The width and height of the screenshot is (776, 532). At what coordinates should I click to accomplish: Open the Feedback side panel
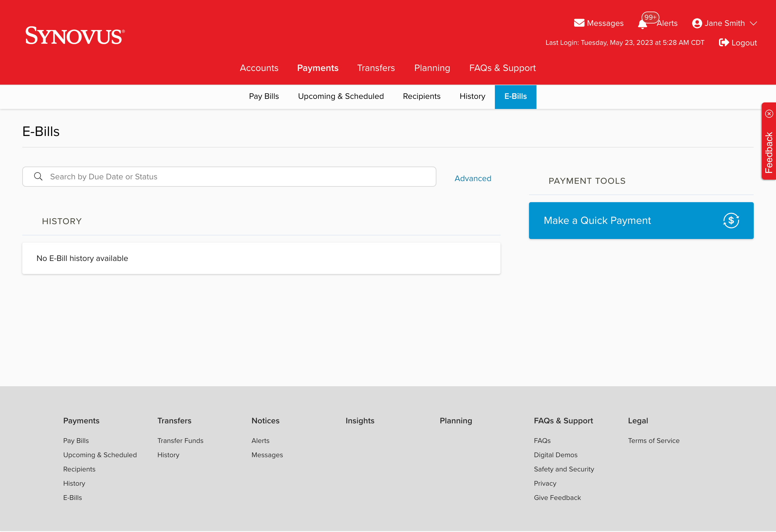coord(769,153)
